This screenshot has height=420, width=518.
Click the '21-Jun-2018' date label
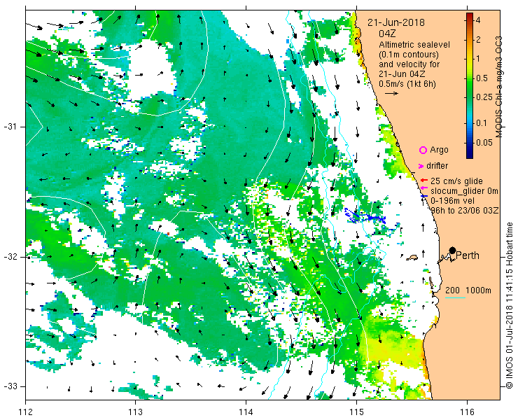point(396,22)
